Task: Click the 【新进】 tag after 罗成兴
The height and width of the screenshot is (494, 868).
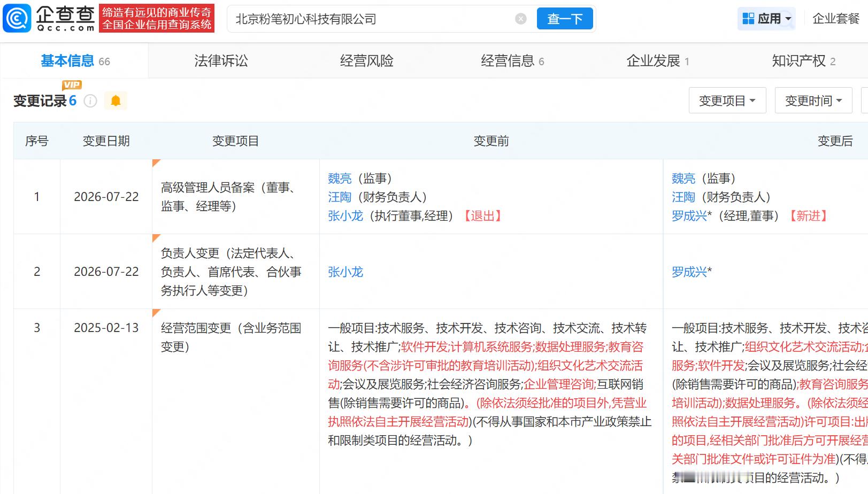Action: (x=809, y=216)
